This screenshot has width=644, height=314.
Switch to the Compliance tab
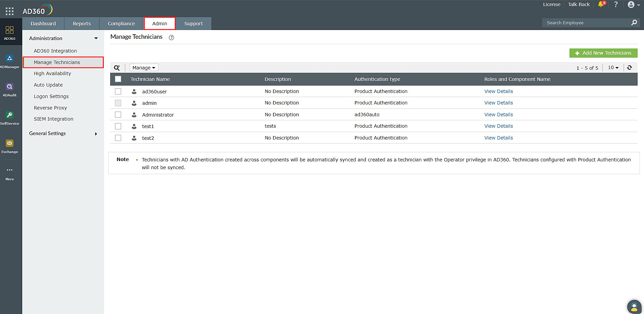pos(121,23)
